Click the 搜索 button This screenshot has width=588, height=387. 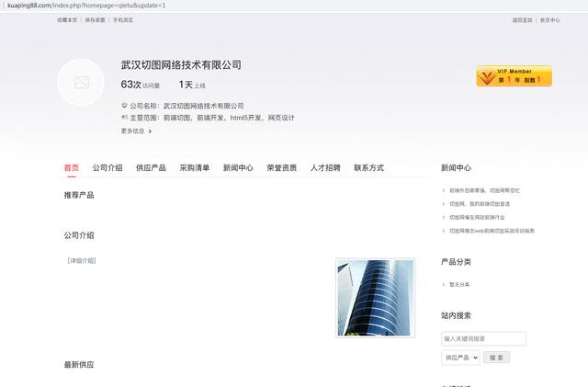coord(496,357)
